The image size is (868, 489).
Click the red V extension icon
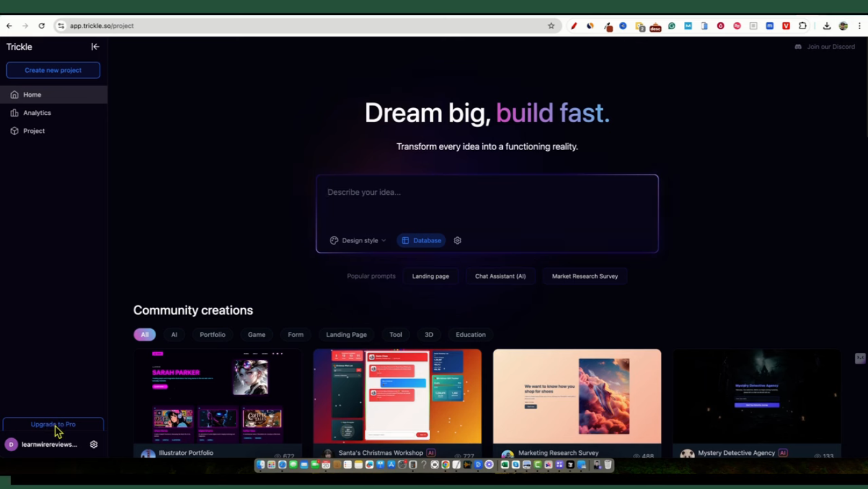pos(786,26)
